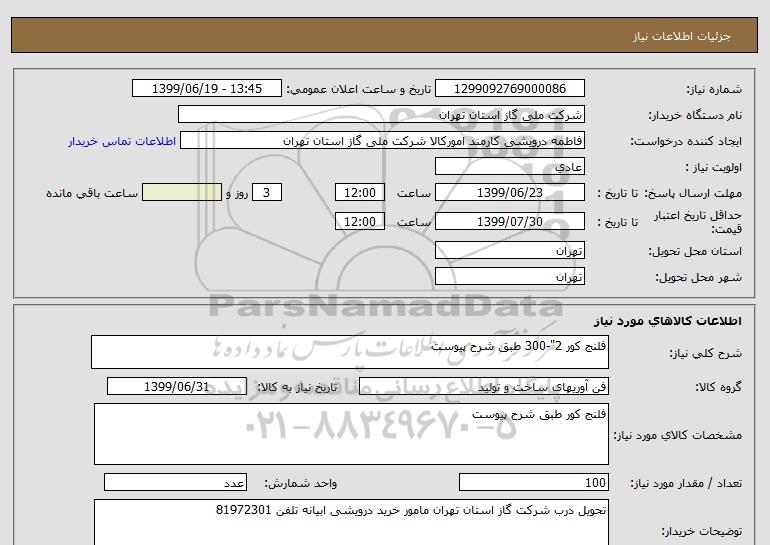
Task: Click the label حداقل تاریخ اعتبار قیمت
Action: (697, 222)
